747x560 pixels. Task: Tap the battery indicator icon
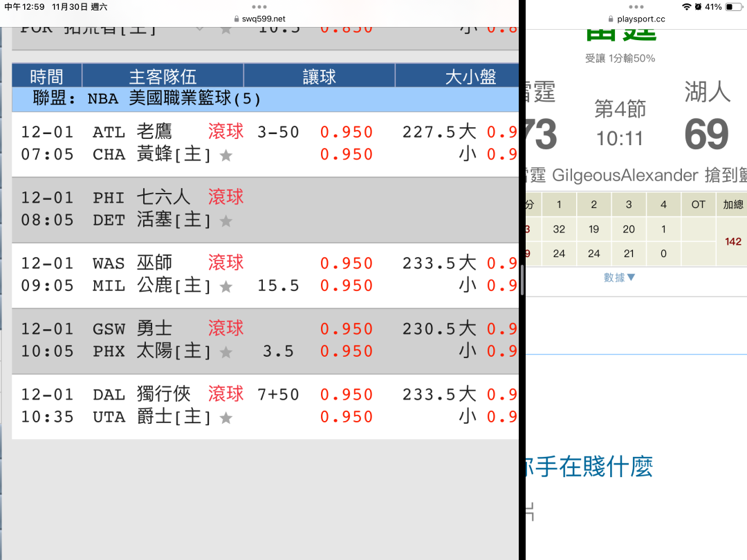(x=733, y=7)
